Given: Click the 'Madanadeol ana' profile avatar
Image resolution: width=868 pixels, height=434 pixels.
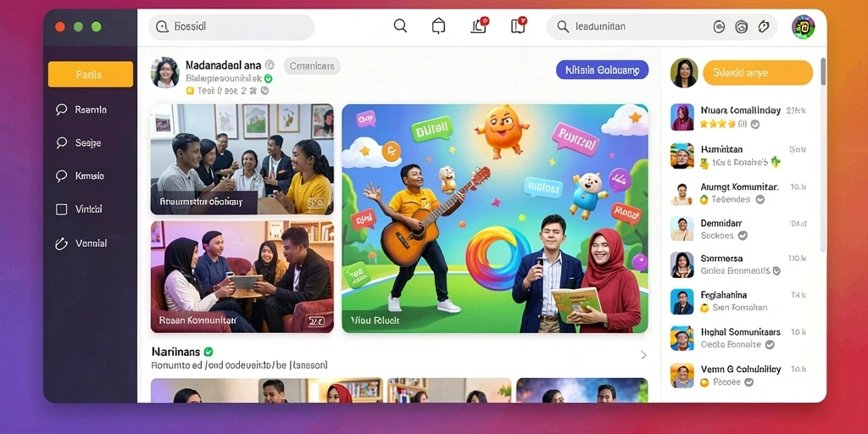Looking at the screenshot, I should 165,73.
